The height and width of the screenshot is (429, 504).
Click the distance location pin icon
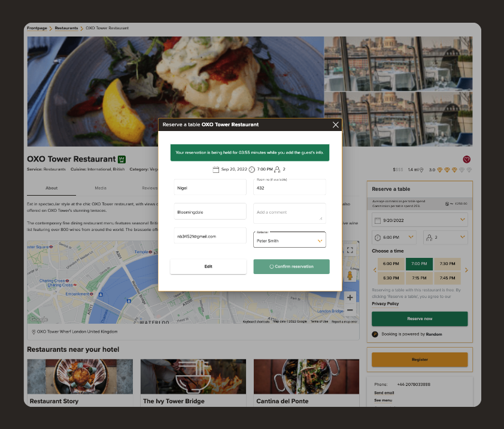click(x=421, y=170)
